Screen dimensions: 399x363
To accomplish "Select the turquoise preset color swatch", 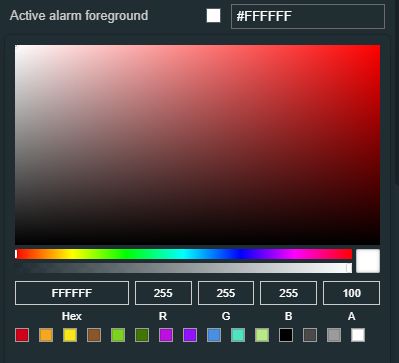I will coord(238,335).
